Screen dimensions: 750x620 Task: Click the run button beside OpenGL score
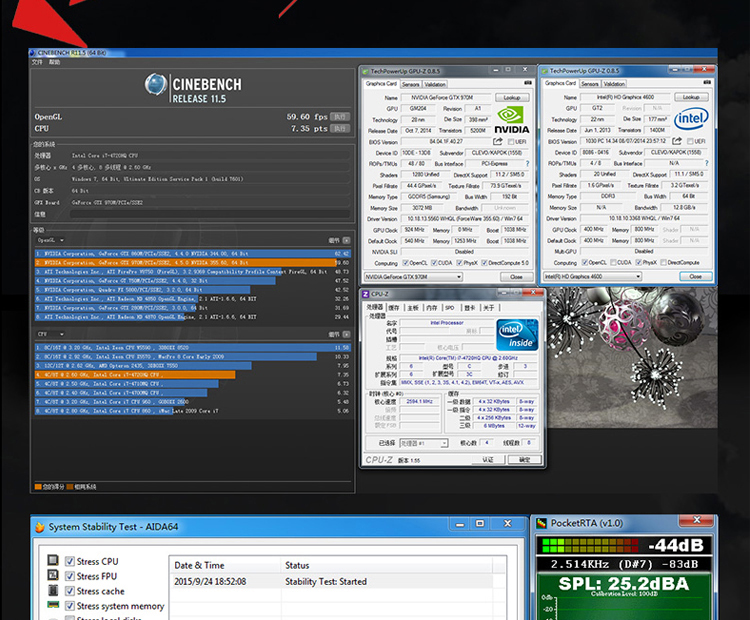[340, 117]
